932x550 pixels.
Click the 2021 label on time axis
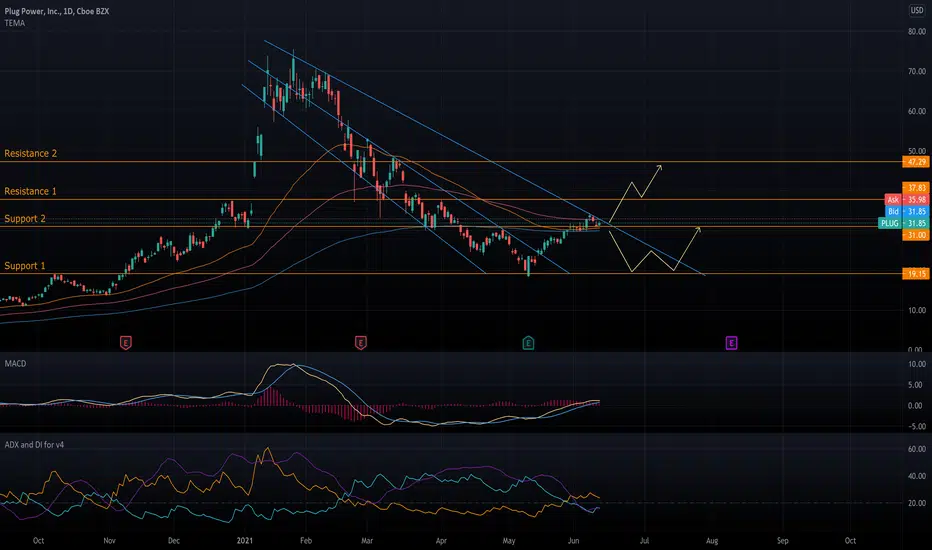(245, 540)
